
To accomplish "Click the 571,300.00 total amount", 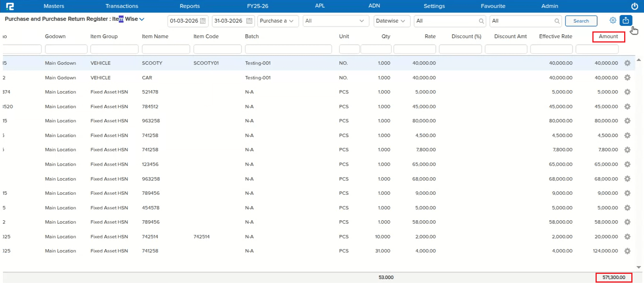I will click(614, 277).
